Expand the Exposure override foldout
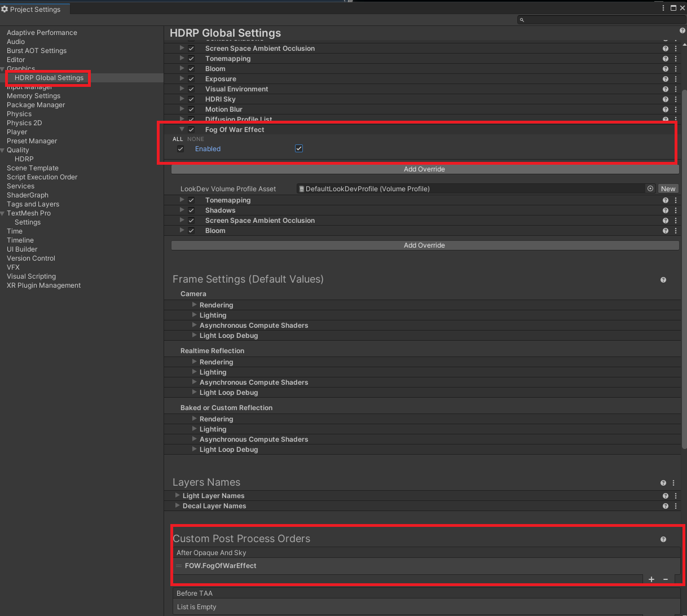Viewport: 687px width, 616px height. 182,78
